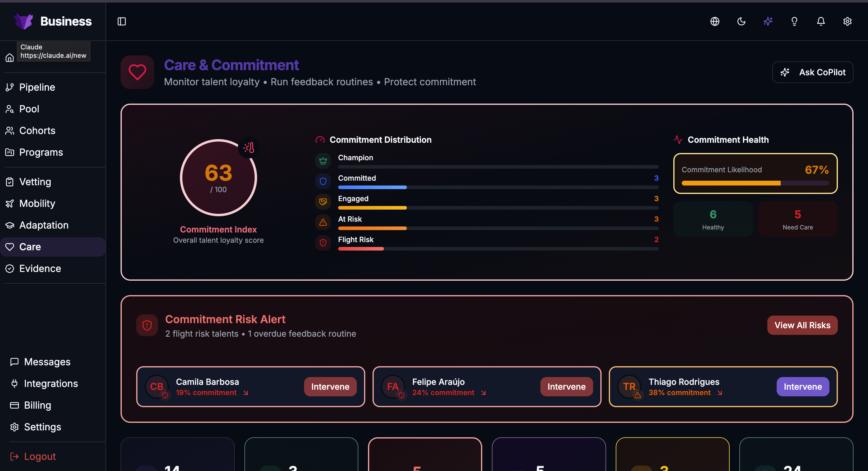Toggle dark mode with the moon icon
Image resolution: width=868 pixels, height=471 pixels.
[x=741, y=21]
